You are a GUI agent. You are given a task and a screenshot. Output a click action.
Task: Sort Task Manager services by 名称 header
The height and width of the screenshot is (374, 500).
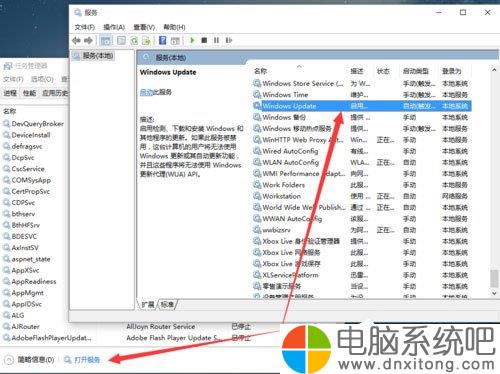point(10,111)
